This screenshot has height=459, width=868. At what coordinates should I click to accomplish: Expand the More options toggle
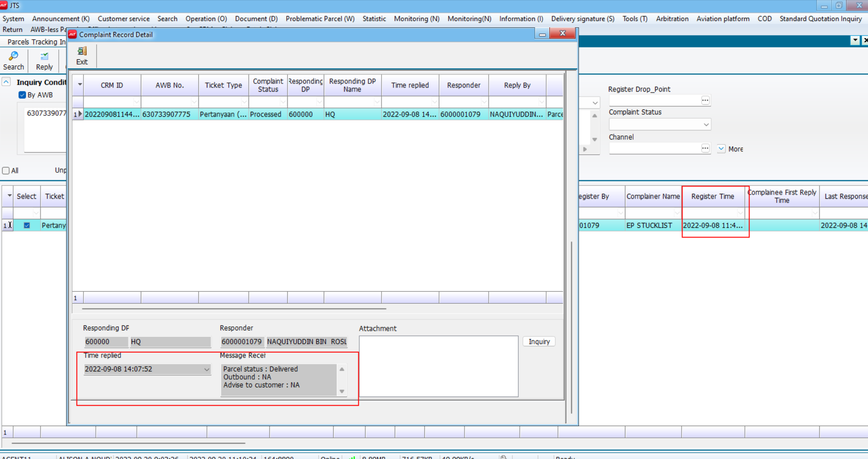(721, 149)
